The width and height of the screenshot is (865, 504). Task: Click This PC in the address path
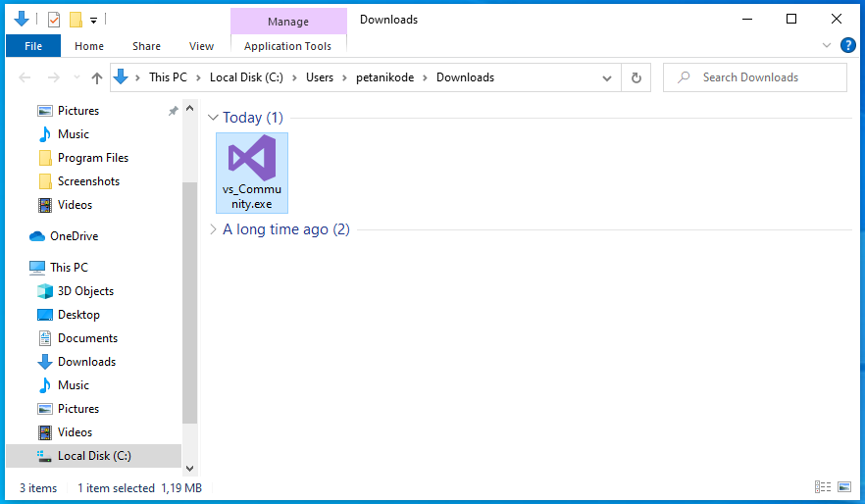pyautogui.click(x=168, y=77)
